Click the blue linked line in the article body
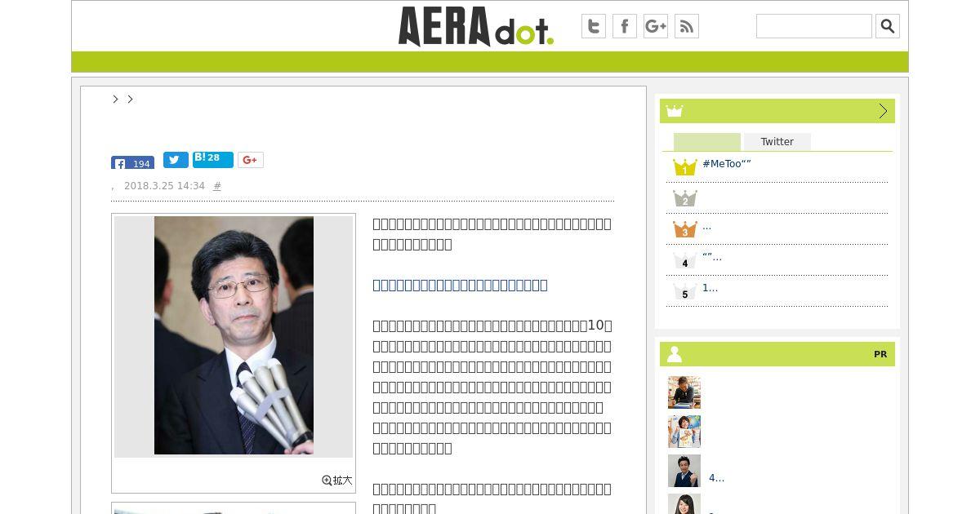Viewport: 980px width, 514px height. click(x=460, y=285)
